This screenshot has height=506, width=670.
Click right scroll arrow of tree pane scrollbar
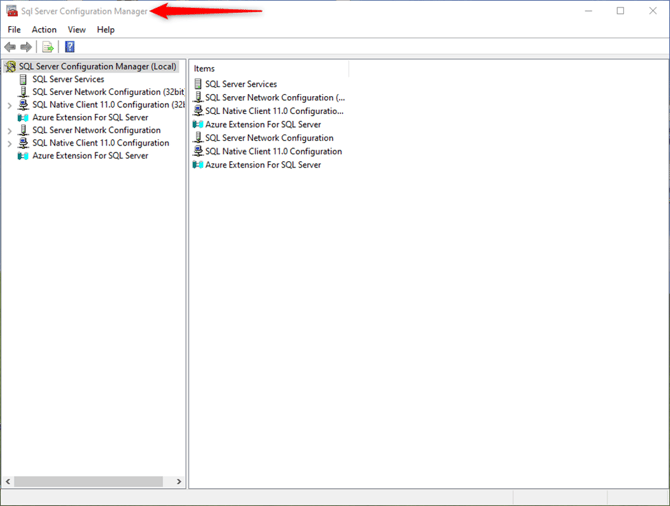coord(179,482)
